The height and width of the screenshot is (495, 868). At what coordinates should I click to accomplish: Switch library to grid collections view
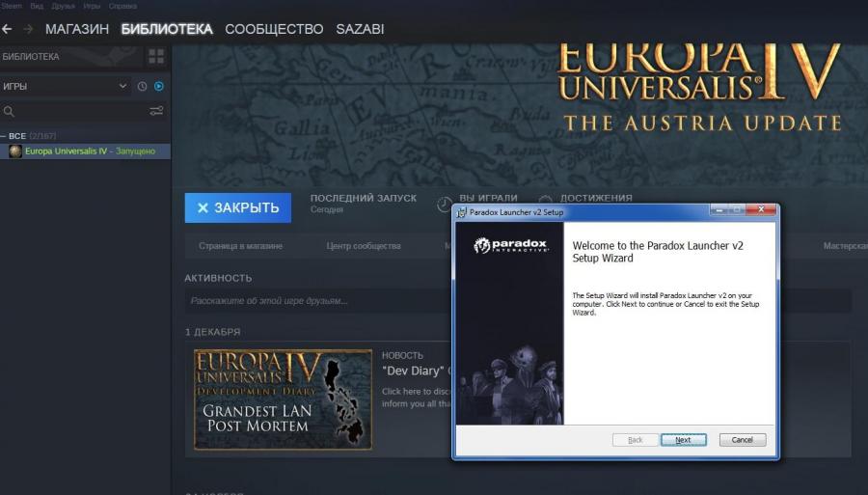tap(155, 57)
